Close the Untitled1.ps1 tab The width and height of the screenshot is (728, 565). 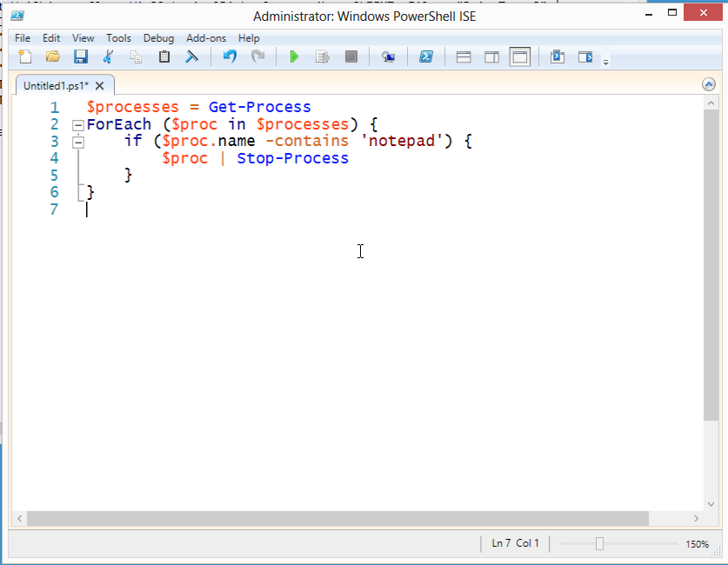coord(100,85)
